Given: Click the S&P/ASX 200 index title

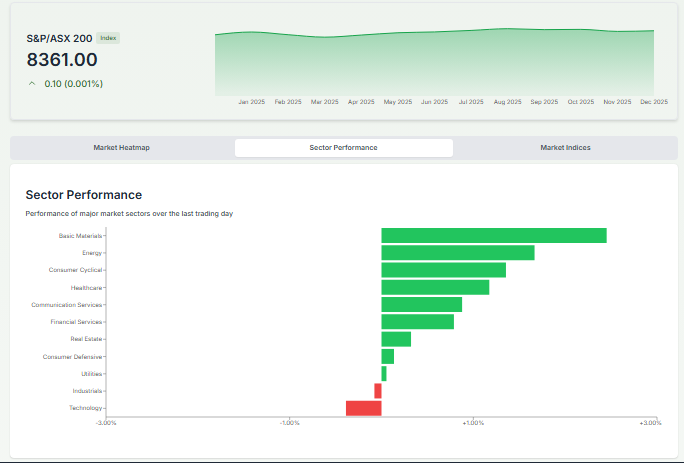Looking at the screenshot, I should [x=59, y=38].
